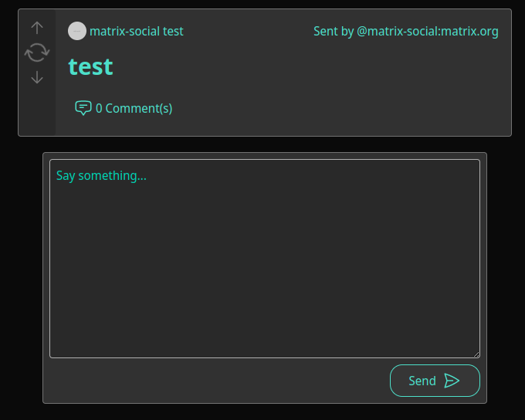
Task: Click the textarea resize grip corner
Action: [x=476, y=354]
